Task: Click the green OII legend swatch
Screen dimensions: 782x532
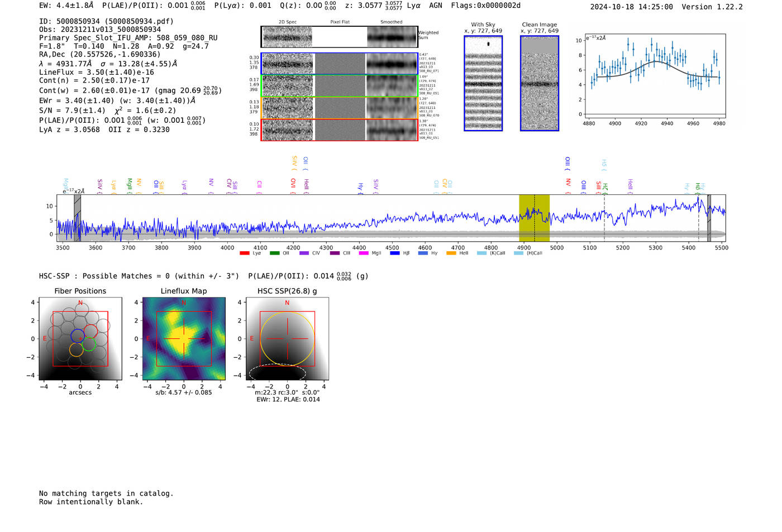Action: (274, 253)
